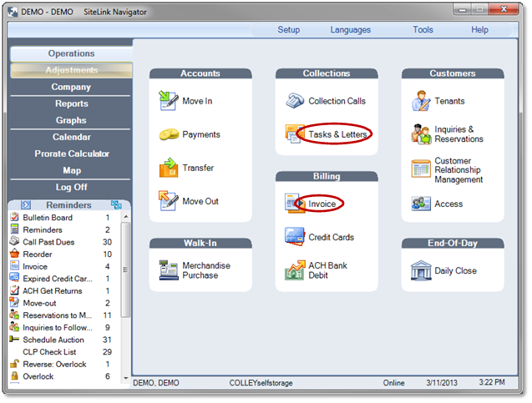The image size is (532, 403).
Task: Click the Merchandise Purchase cash register icon
Action: (x=169, y=270)
